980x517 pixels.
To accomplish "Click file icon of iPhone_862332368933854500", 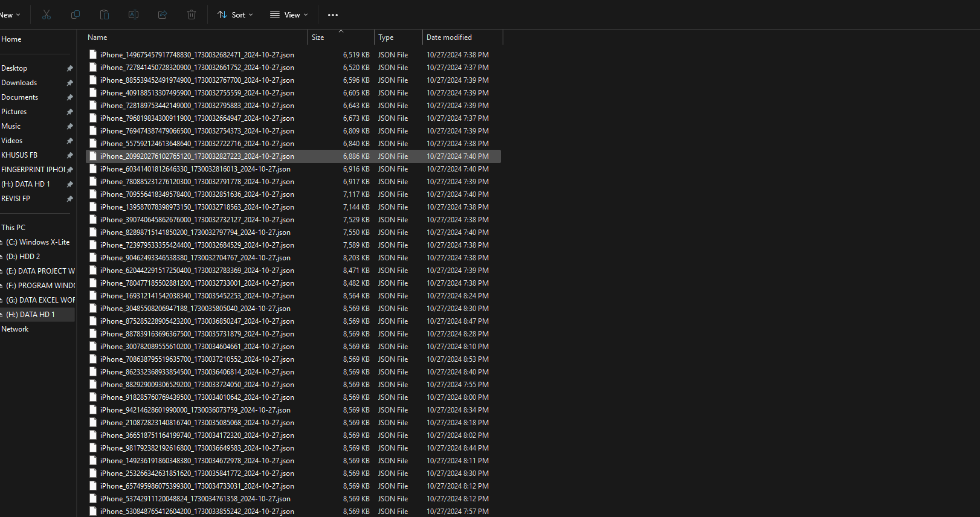I will pos(93,371).
